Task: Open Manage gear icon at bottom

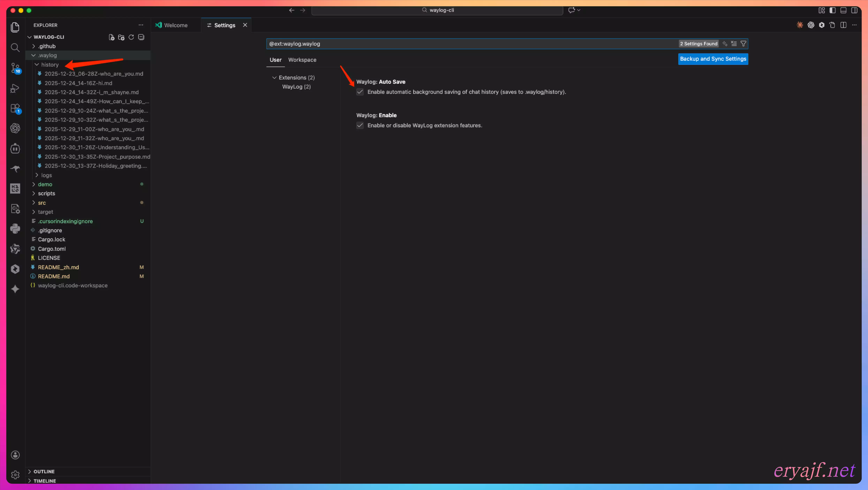Action: tap(15, 475)
